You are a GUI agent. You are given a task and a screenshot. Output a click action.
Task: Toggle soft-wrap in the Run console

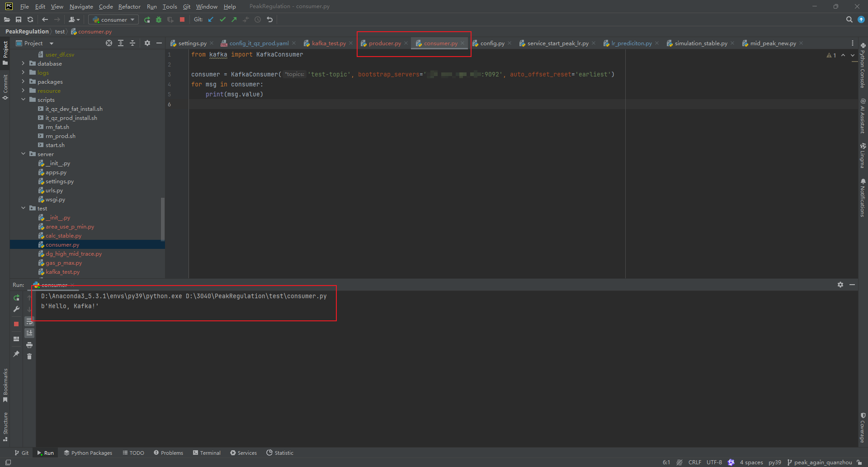[29, 321]
